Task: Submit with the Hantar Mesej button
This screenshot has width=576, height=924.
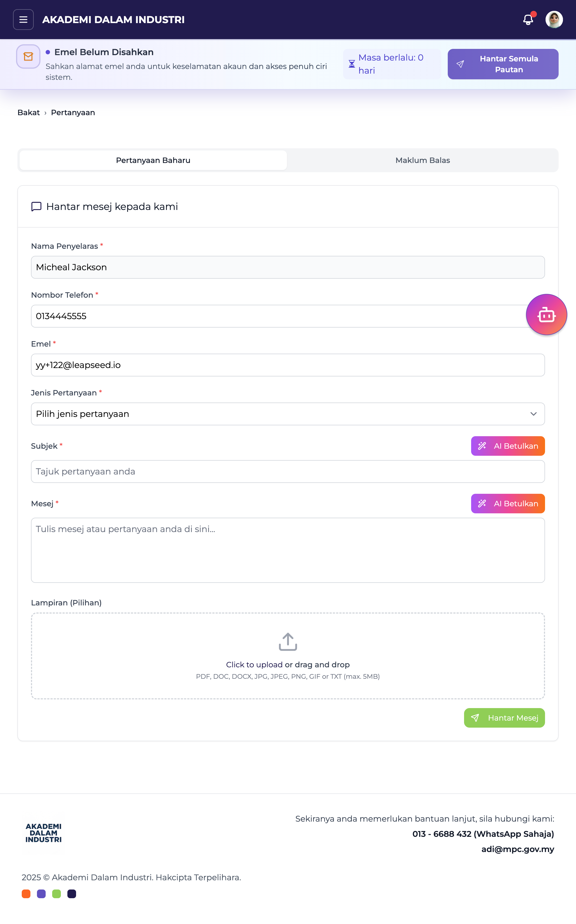Action: (x=504, y=718)
